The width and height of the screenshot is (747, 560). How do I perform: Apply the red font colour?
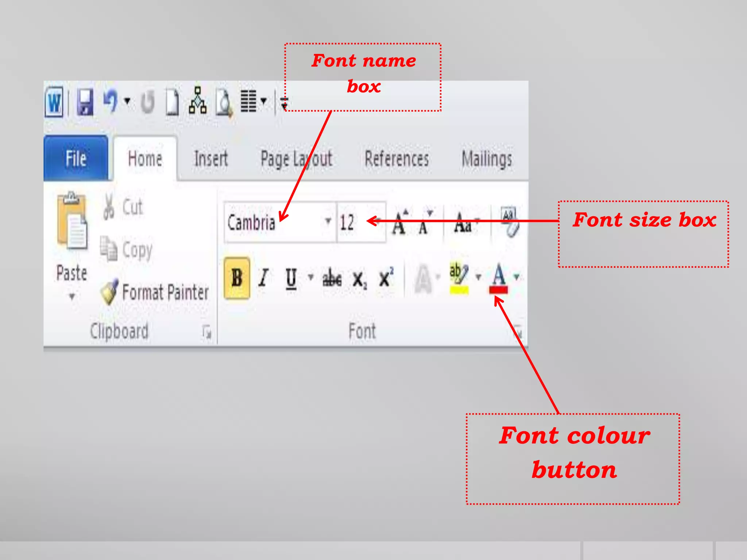tap(499, 279)
